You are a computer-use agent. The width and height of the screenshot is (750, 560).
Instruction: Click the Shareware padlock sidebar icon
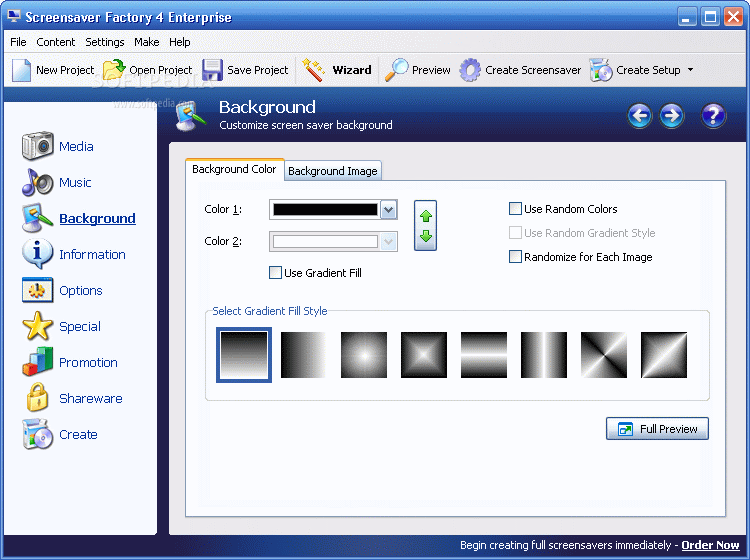(x=37, y=398)
